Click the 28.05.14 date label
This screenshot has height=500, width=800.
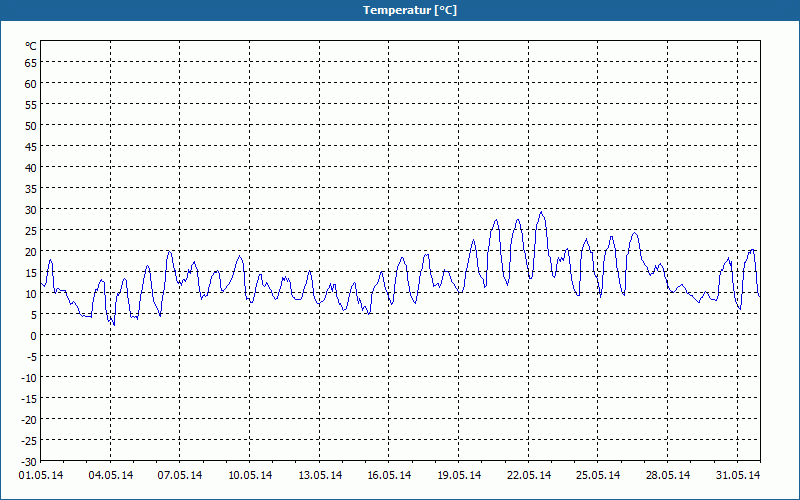668,475
